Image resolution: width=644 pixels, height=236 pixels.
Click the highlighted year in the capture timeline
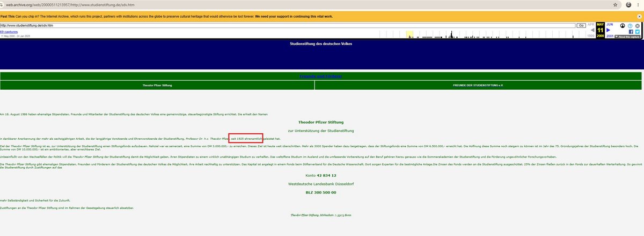coord(409,34)
